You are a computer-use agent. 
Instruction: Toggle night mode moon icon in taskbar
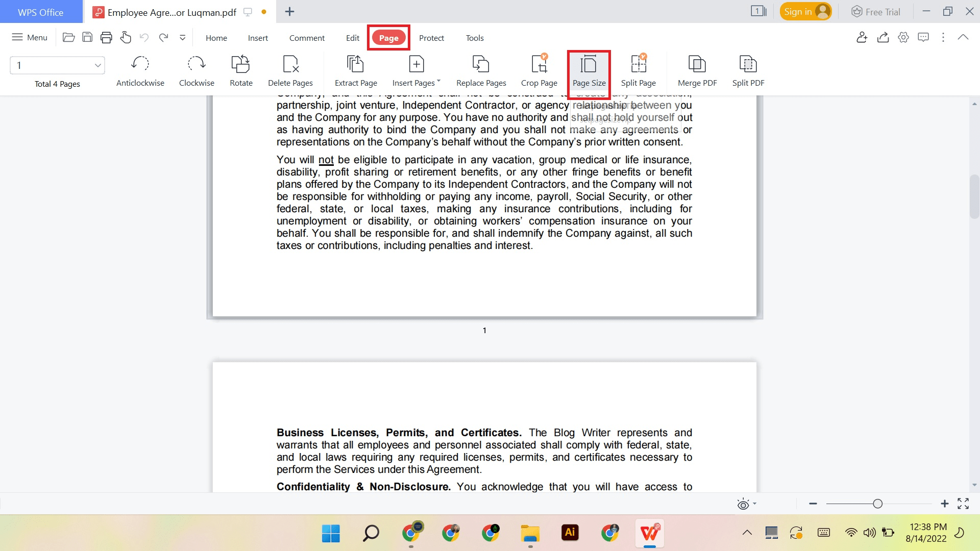959,533
